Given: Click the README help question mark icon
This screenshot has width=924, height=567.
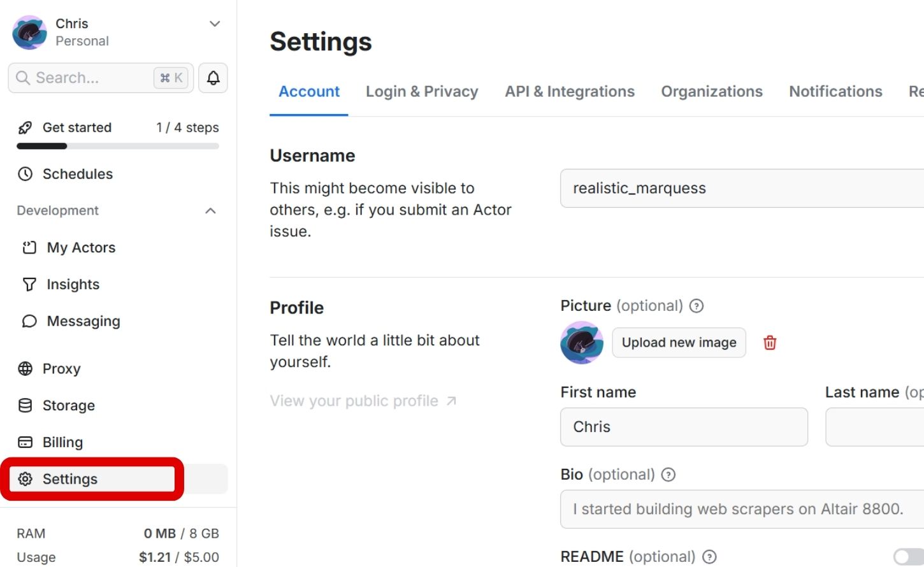Looking at the screenshot, I should pyautogui.click(x=709, y=557).
